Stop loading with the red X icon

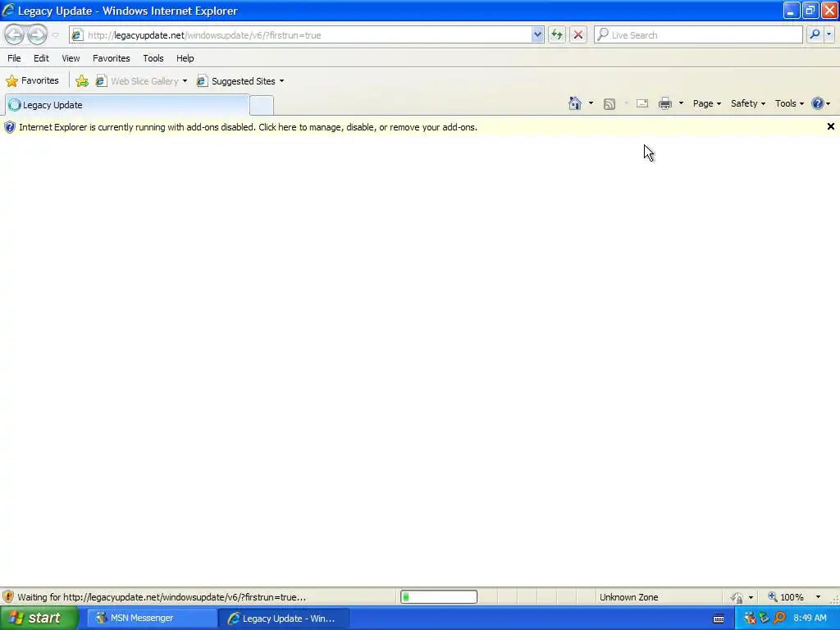pos(578,34)
